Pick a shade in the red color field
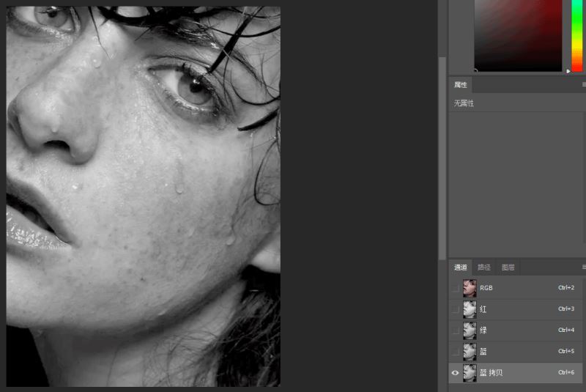The height and width of the screenshot is (392, 586). (x=518, y=35)
